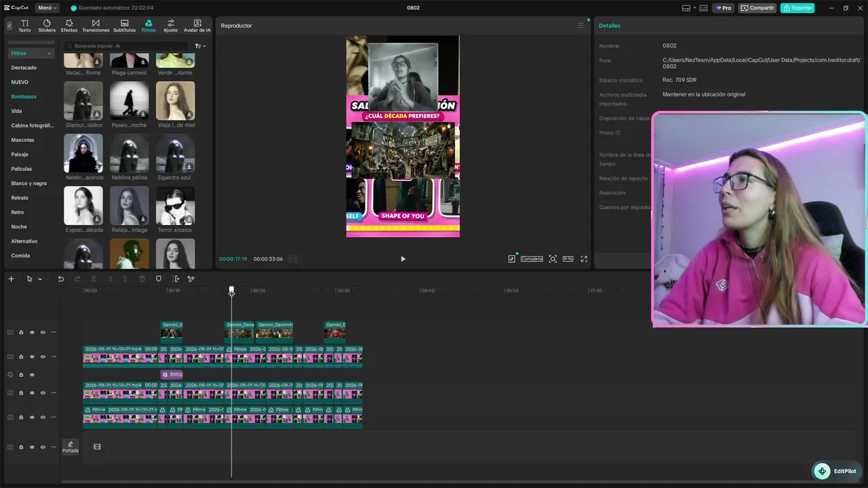Mute the Portada main track
The image size is (868, 488).
(43, 447)
